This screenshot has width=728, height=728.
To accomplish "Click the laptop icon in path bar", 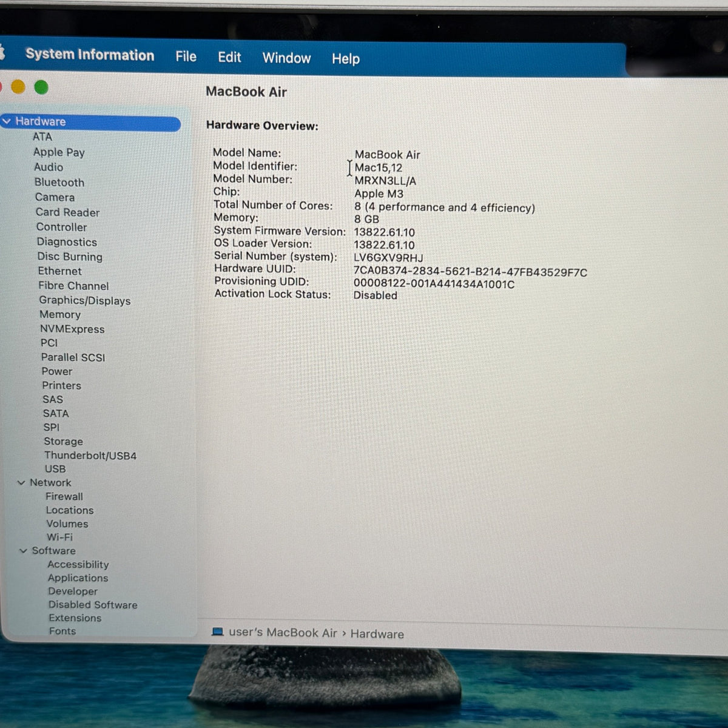I will [218, 632].
